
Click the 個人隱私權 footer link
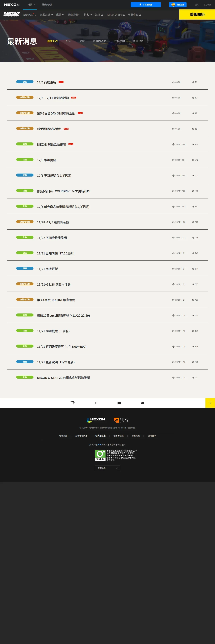pyautogui.click(x=100, y=436)
